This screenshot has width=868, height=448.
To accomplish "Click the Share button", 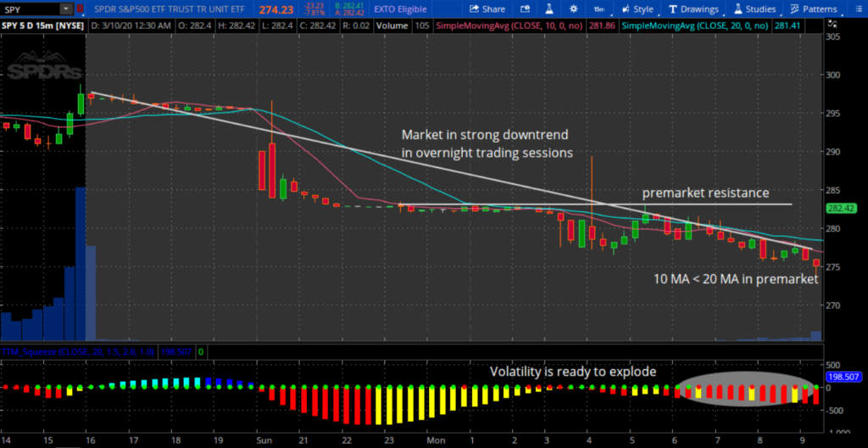I will point(487,8).
